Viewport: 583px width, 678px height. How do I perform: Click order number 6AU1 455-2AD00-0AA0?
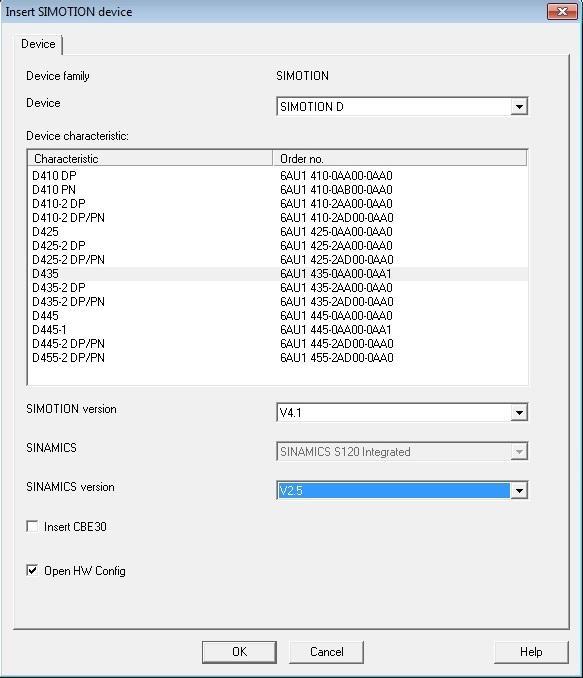pos(337,358)
